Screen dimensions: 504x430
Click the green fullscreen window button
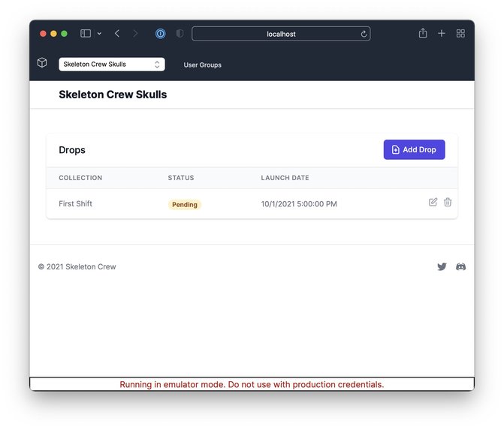point(65,34)
